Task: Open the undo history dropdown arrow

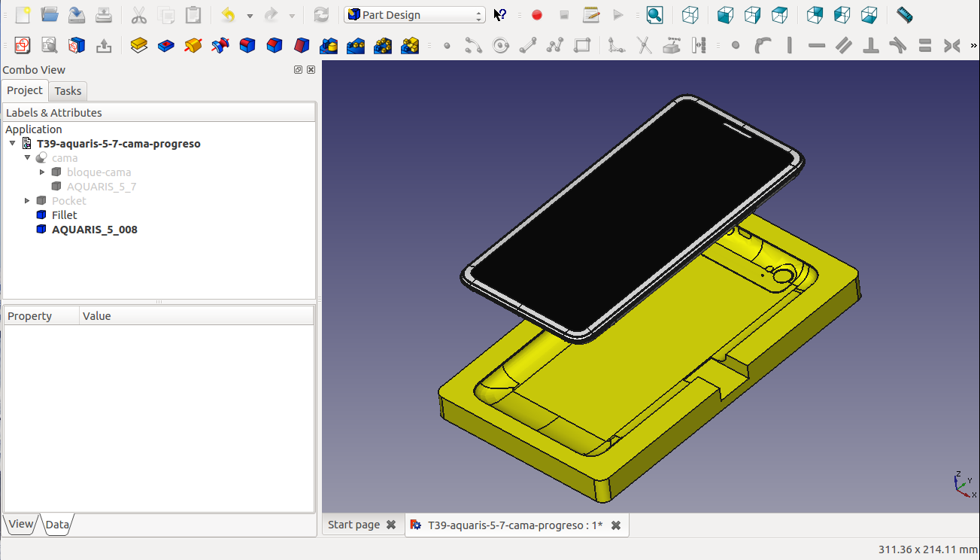Action: click(x=250, y=15)
